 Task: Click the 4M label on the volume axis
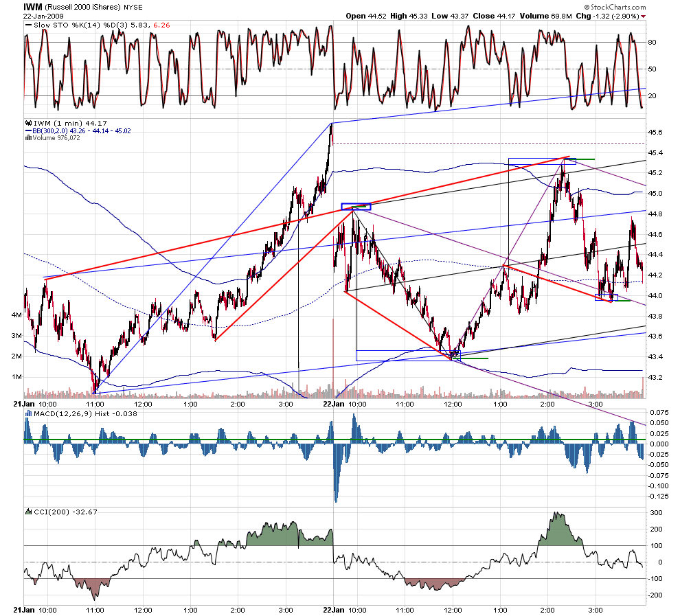point(16,315)
